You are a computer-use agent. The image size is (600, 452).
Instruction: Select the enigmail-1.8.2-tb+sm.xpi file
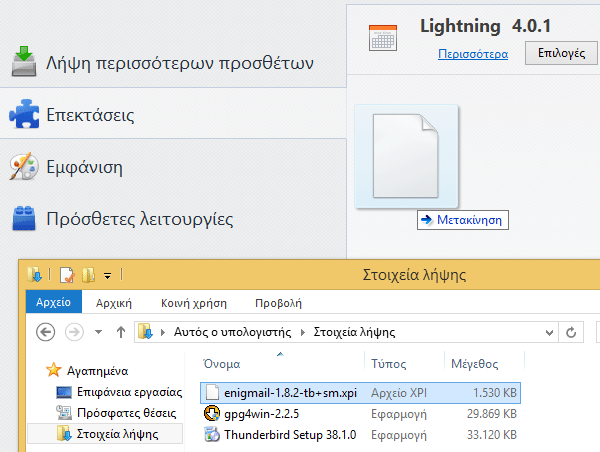[360, 393]
